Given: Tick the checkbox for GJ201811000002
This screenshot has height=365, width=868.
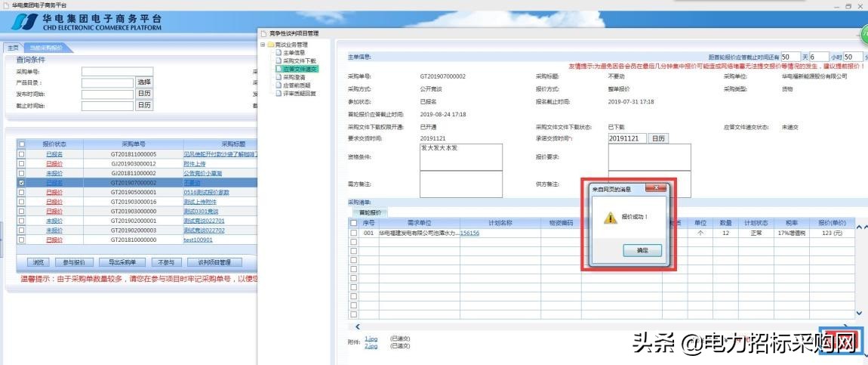Looking at the screenshot, I should click(22, 173).
